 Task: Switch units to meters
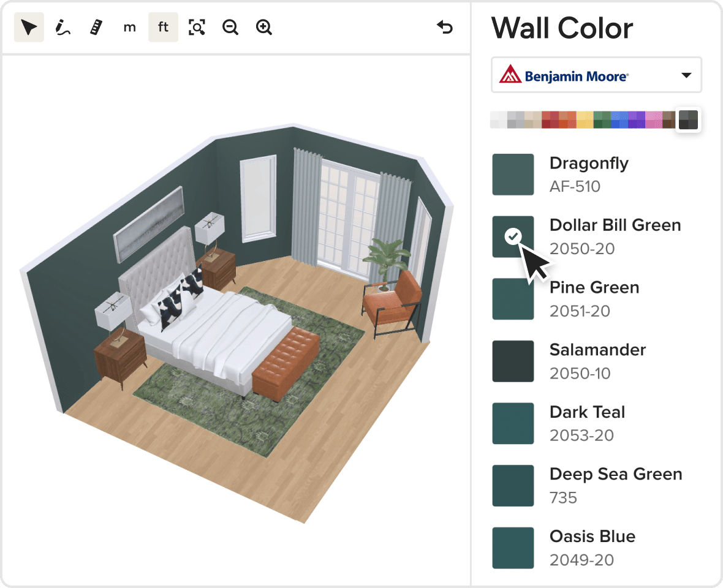click(x=129, y=28)
